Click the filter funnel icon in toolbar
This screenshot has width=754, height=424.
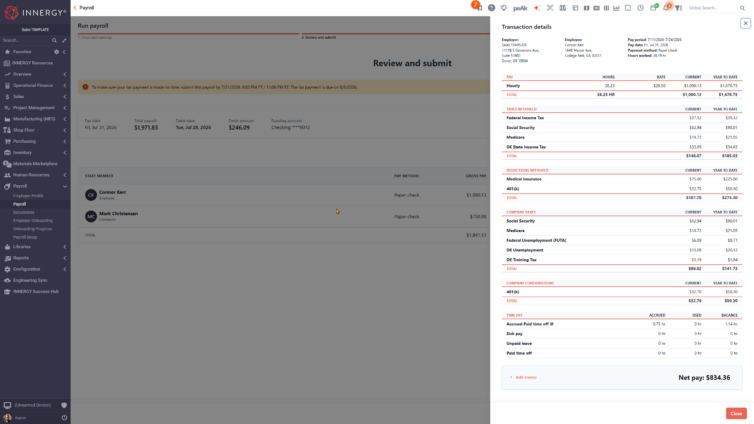coord(678,8)
